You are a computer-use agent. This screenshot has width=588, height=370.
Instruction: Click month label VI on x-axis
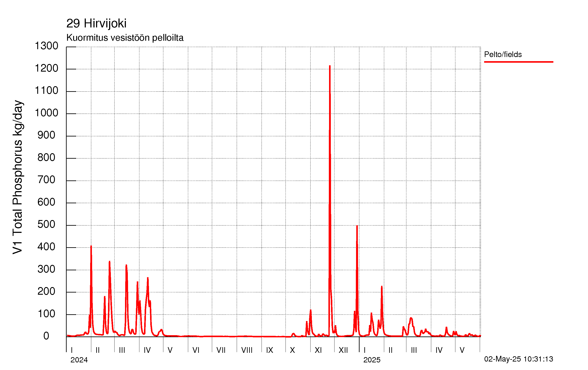click(x=196, y=350)
